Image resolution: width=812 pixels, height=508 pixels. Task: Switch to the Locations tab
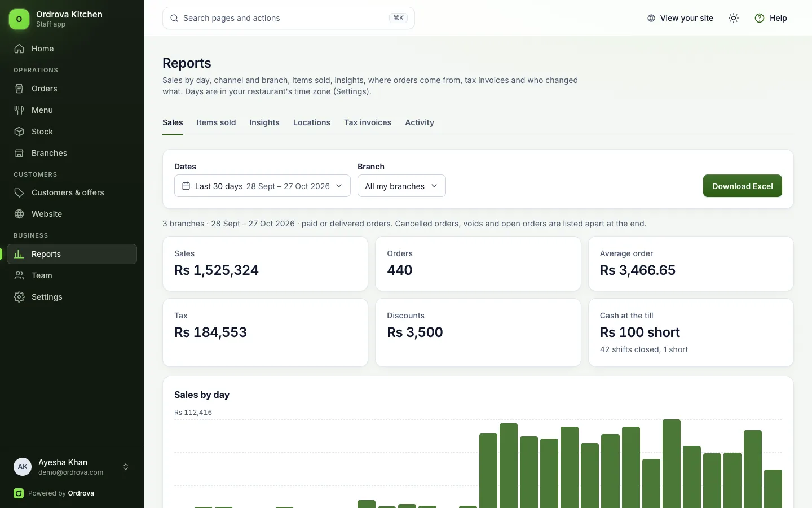pyautogui.click(x=312, y=122)
